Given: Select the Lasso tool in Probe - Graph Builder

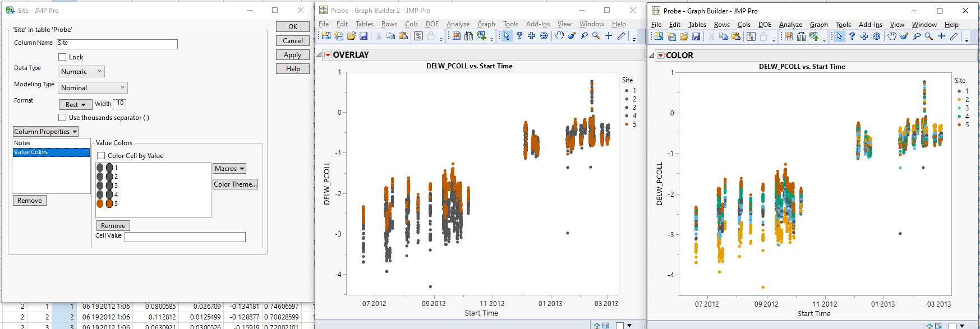Looking at the screenshot, I should (x=917, y=36).
